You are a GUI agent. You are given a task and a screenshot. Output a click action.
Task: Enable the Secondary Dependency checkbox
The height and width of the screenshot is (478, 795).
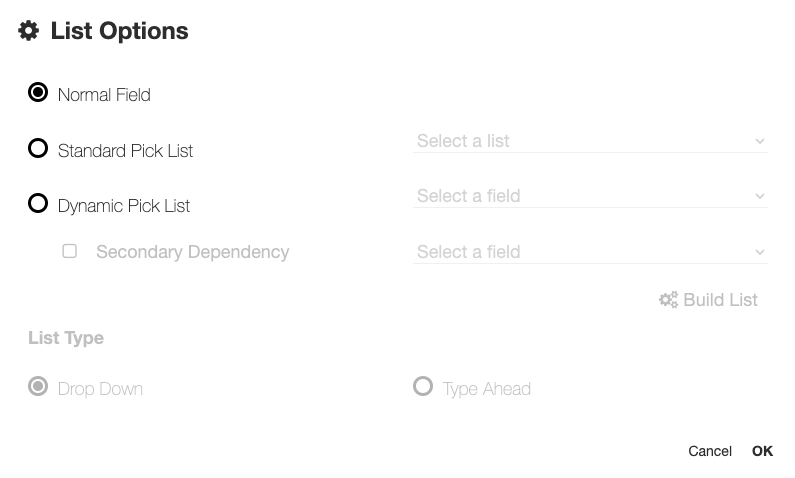pyautogui.click(x=70, y=251)
